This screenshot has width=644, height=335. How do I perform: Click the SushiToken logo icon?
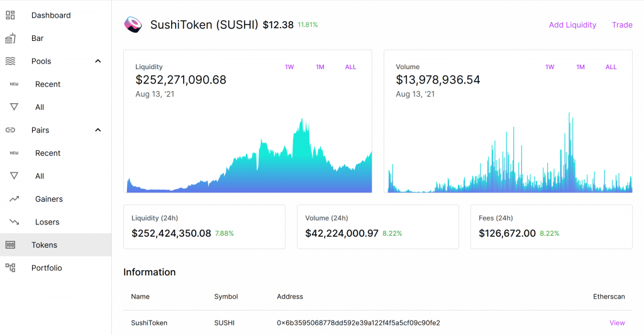(x=133, y=25)
